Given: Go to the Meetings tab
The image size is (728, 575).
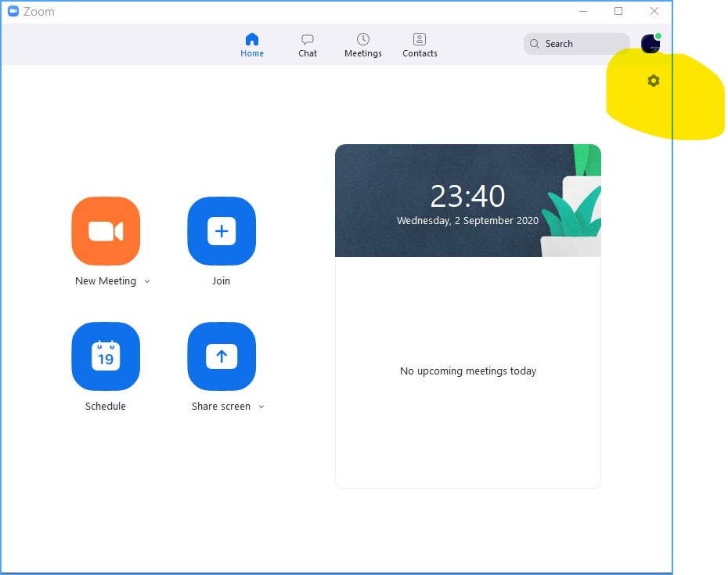Looking at the screenshot, I should pos(363,45).
